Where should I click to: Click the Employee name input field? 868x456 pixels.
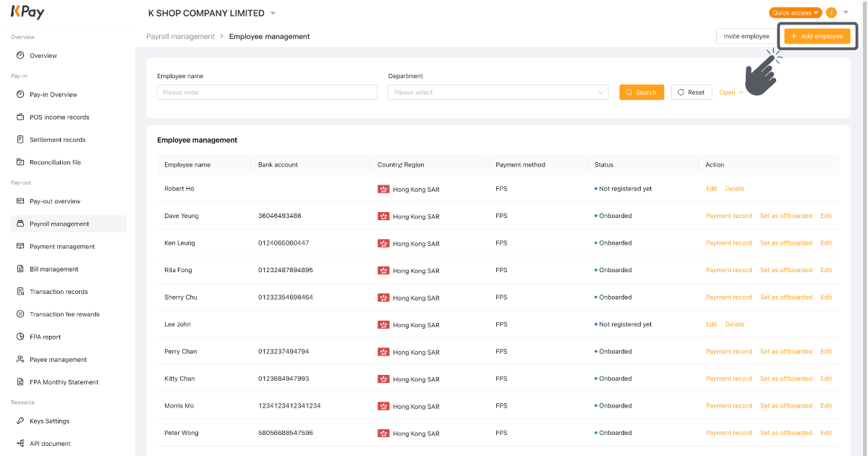[266, 92]
